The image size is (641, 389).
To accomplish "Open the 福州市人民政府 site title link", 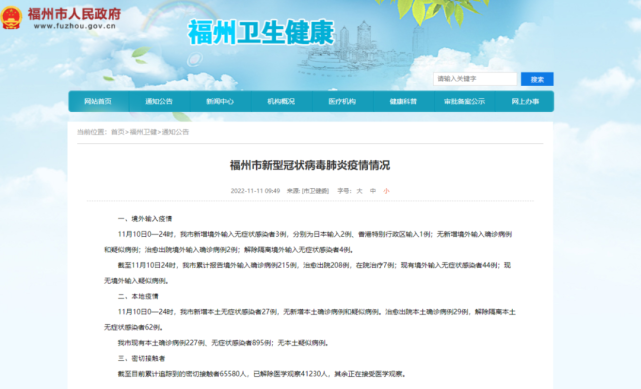I will [74, 14].
